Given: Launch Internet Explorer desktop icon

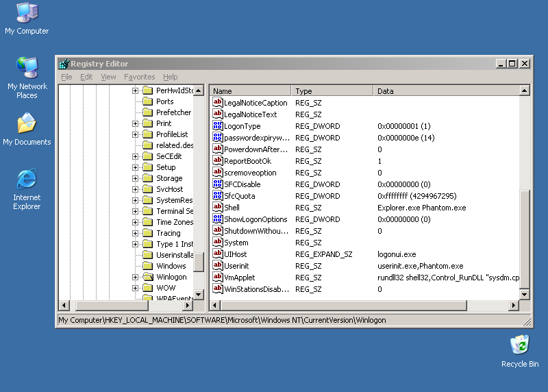Looking at the screenshot, I should pyautogui.click(x=27, y=189).
